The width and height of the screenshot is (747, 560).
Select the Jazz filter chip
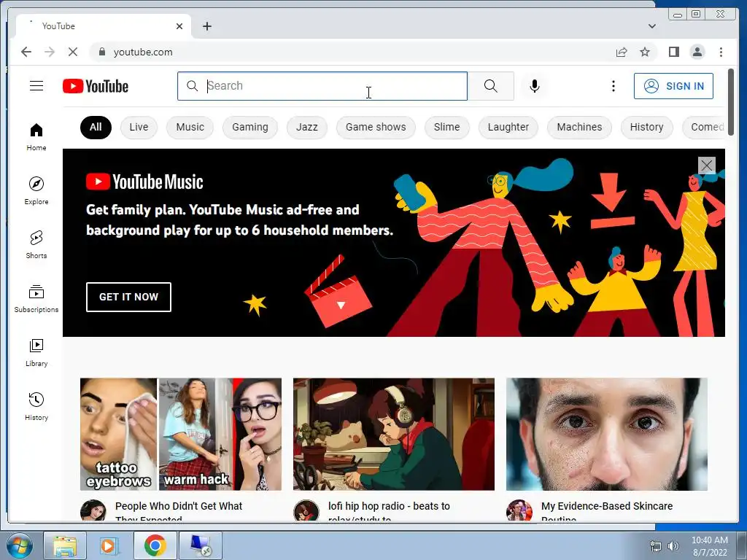pos(307,127)
